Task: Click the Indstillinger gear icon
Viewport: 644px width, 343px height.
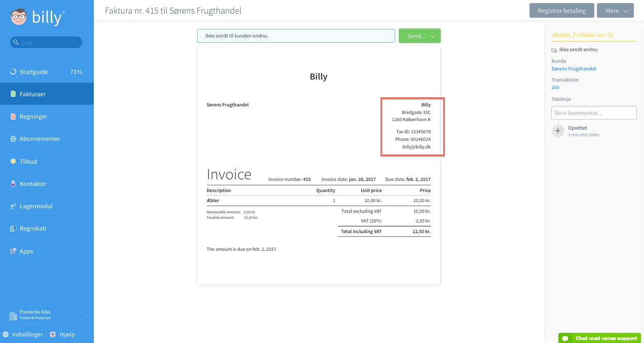Action: pyautogui.click(x=6, y=334)
